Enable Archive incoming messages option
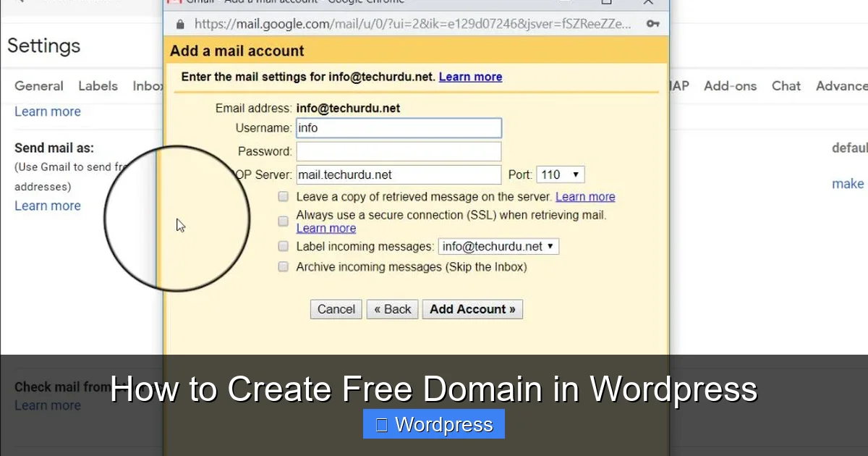Image resolution: width=868 pixels, height=456 pixels. coord(283,266)
